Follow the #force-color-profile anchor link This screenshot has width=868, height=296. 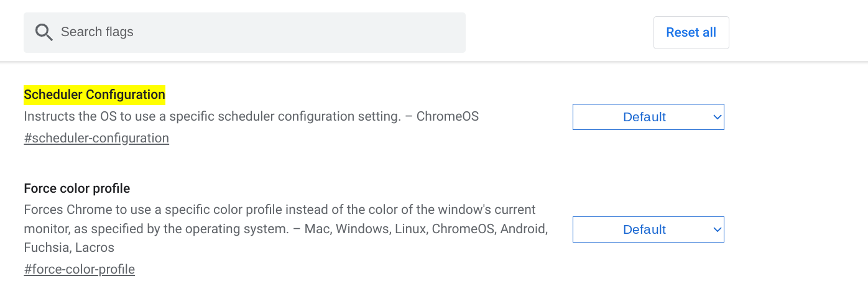pos(79,269)
